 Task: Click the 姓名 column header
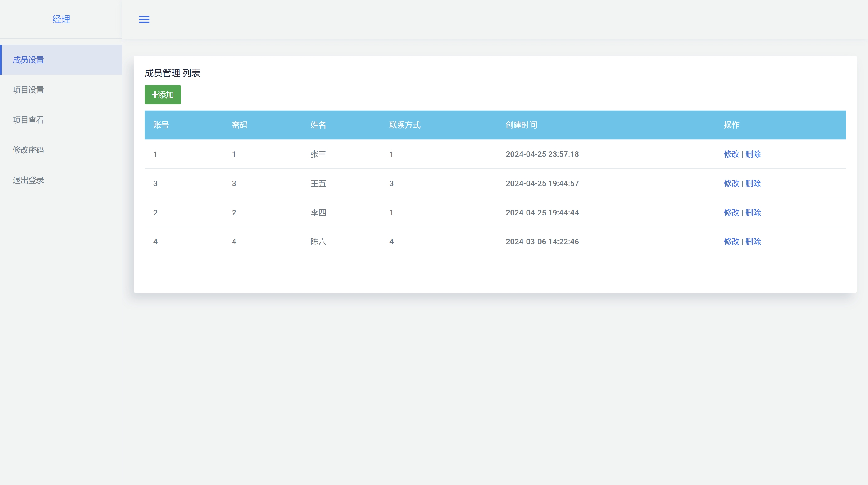click(x=318, y=125)
